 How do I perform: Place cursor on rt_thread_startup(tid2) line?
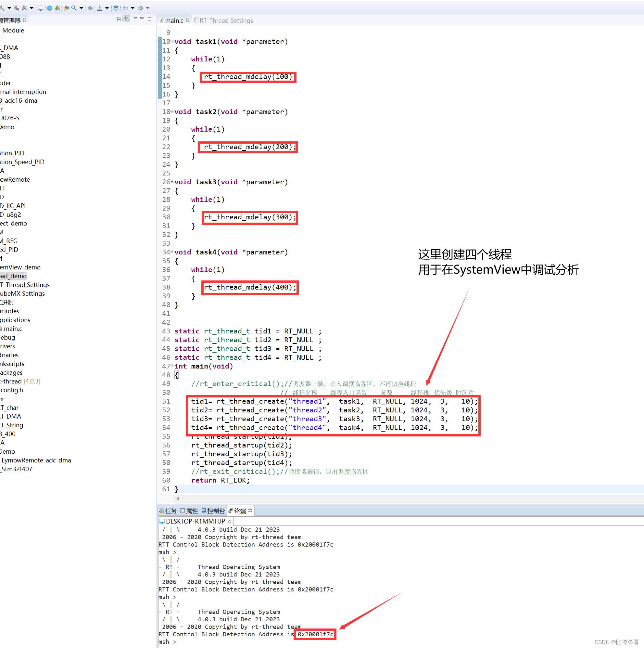click(x=241, y=445)
